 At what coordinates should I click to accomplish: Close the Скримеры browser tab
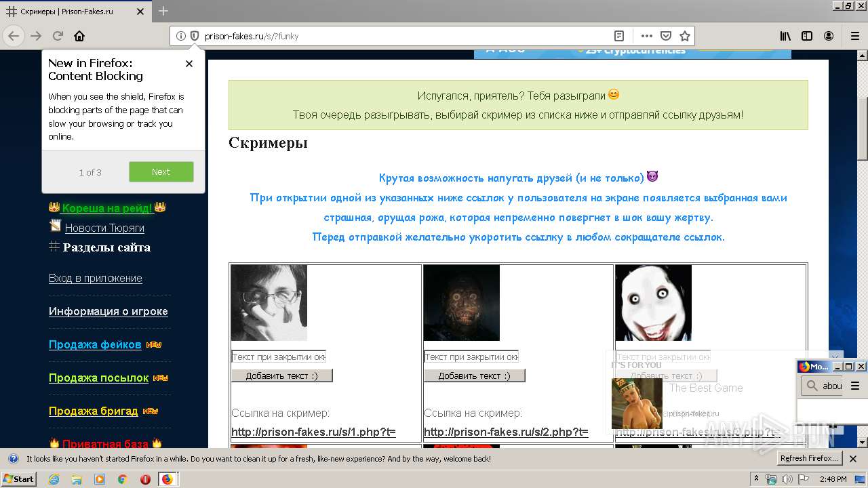[141, 12]
